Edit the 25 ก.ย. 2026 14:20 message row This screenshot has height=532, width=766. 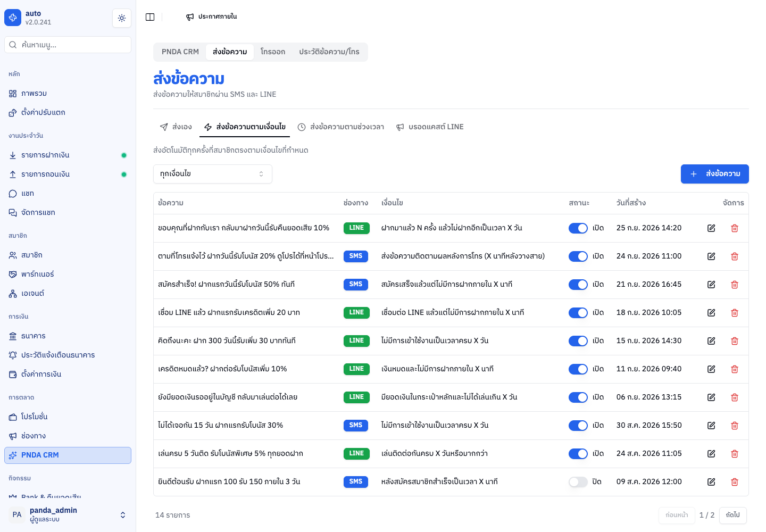coord(711,228)
